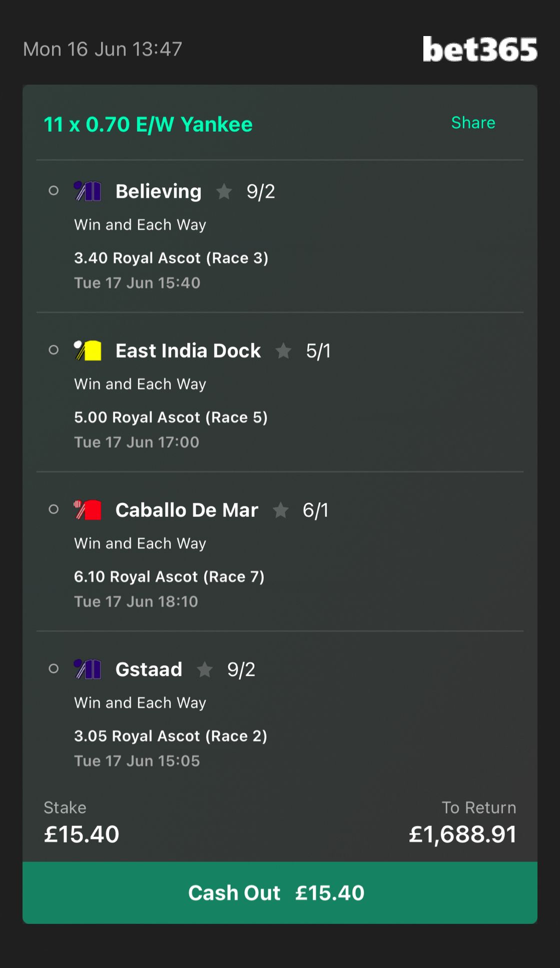Viewport: 560px width, 968px height.
Task: Tap the red Caballo De Mar silks icon
Action: click(x=88, y=510)
